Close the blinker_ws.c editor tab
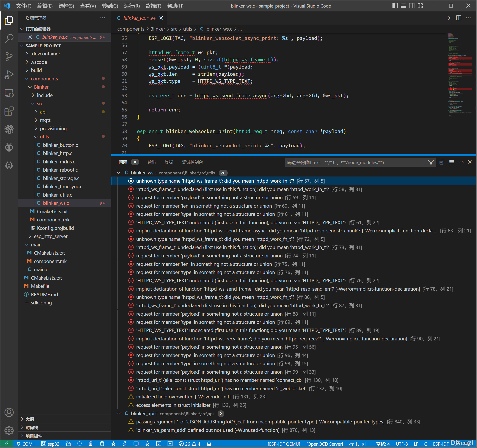 pos(161,18)
